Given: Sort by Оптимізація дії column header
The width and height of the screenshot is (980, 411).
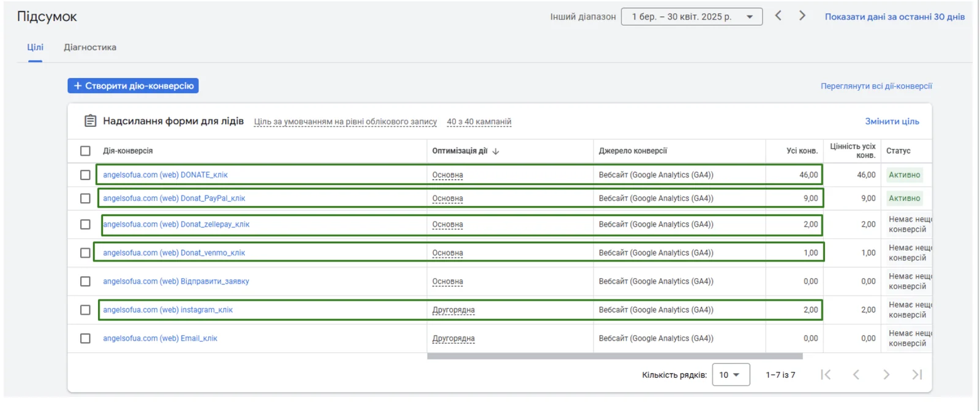Looking at the screenshot, I should pyautogui.click(x=460, y=151).
